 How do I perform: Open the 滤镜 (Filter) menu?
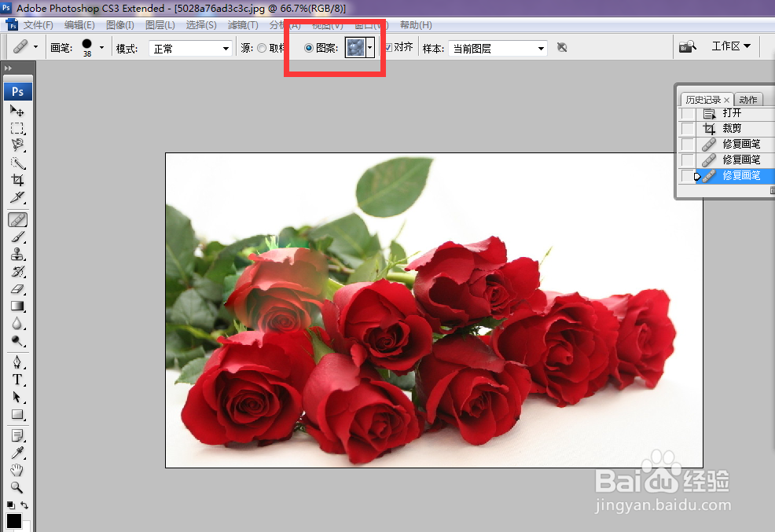click(242, 24)
